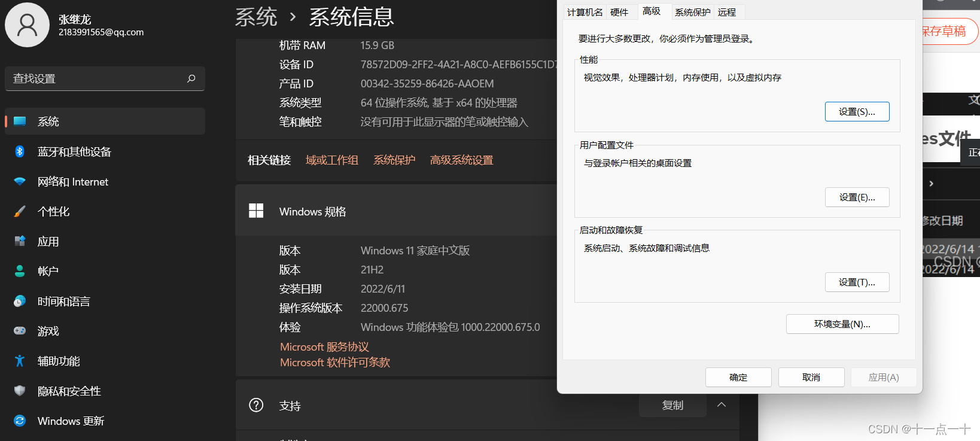Click the question mark icon beside 支持
The image size is (980, 441).
tap(256, 405)
